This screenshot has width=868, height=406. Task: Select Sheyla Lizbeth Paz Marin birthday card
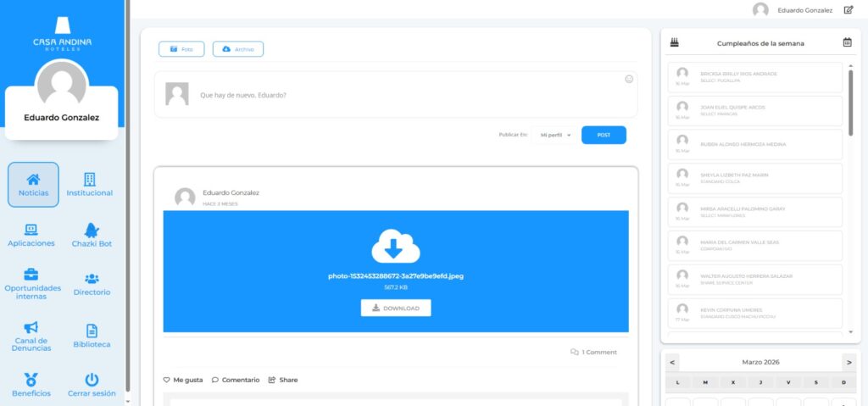point(755,178)
